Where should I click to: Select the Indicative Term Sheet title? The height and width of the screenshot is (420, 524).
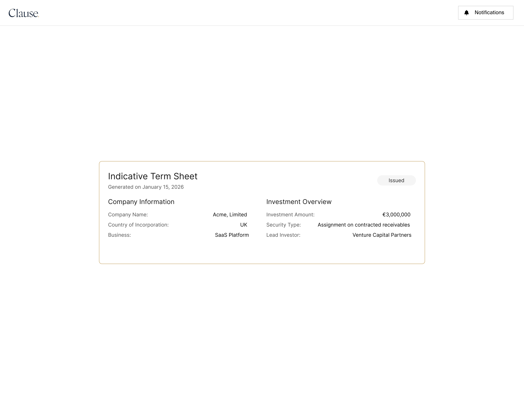tap(153, 176)
